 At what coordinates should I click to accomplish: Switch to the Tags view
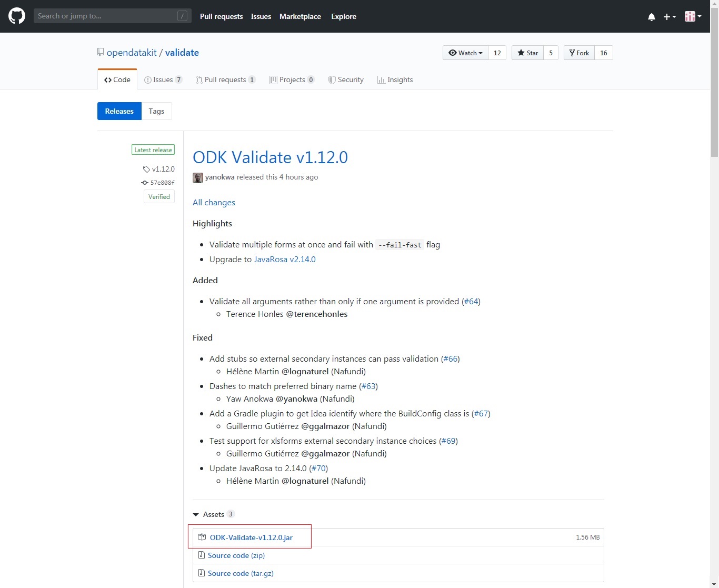tap(156, 111)
